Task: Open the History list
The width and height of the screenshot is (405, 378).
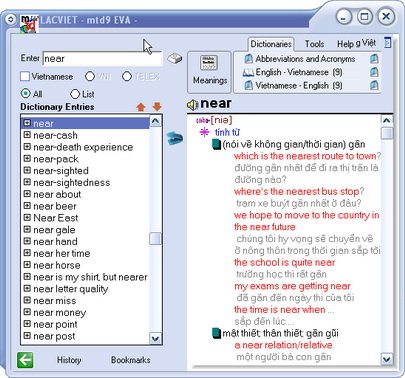Action: [x=69, y=360]
